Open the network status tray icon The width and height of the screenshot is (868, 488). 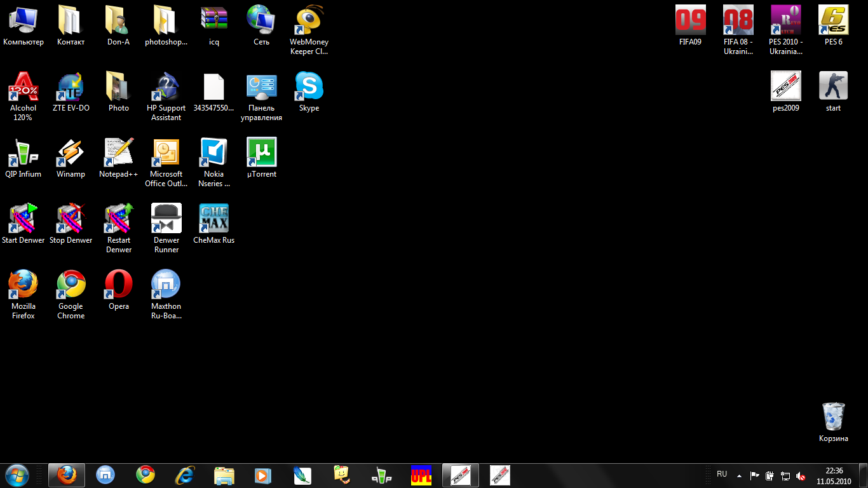click(785, 476)
